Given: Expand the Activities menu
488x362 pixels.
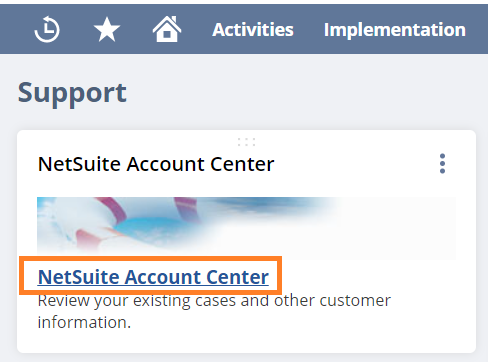Looking at the screenshot, I should pos(253,30).
